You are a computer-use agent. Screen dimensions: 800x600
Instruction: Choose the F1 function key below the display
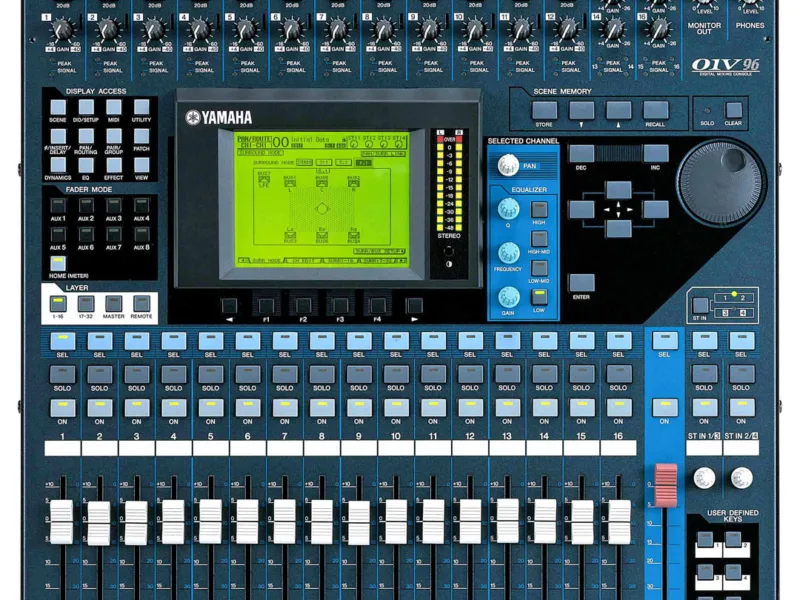point(266,306)
